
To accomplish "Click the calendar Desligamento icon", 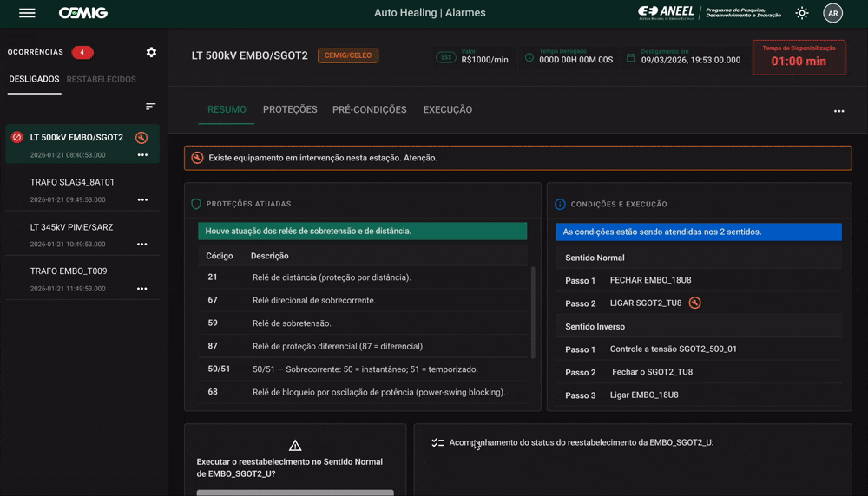I will pos(630,57).
